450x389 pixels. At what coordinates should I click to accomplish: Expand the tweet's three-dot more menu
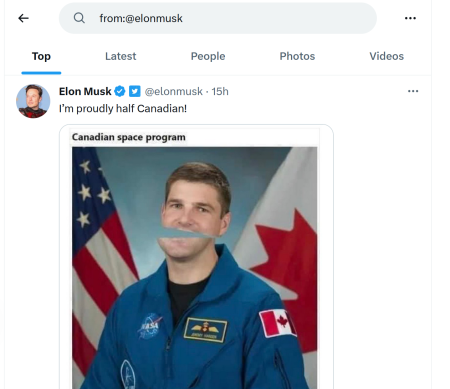(x=413, y=91)
